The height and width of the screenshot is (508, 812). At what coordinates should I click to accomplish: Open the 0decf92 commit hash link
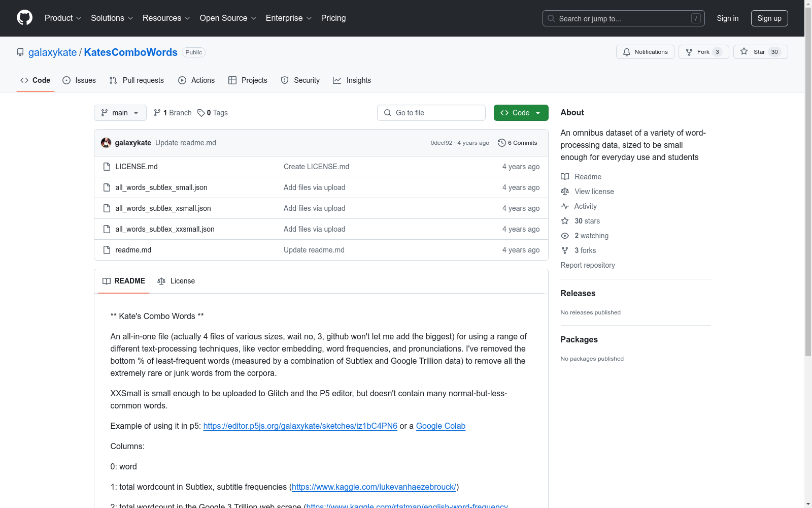pos(442,143)
